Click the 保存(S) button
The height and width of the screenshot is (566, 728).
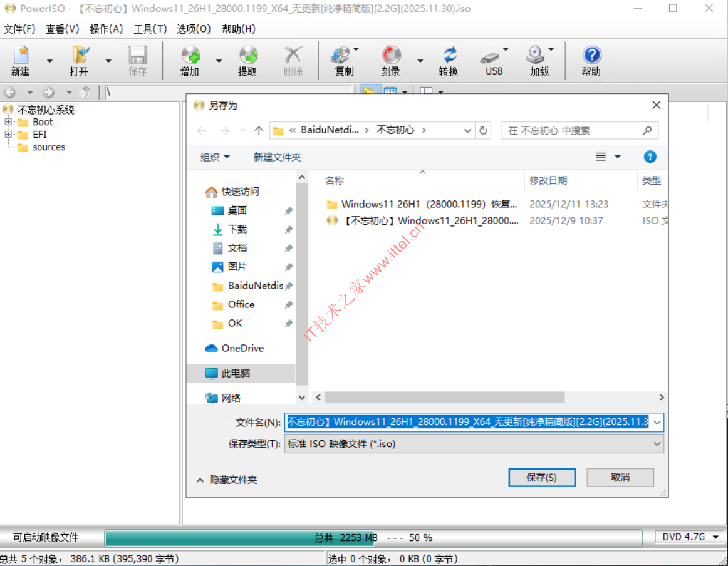[x=541, y=477]
